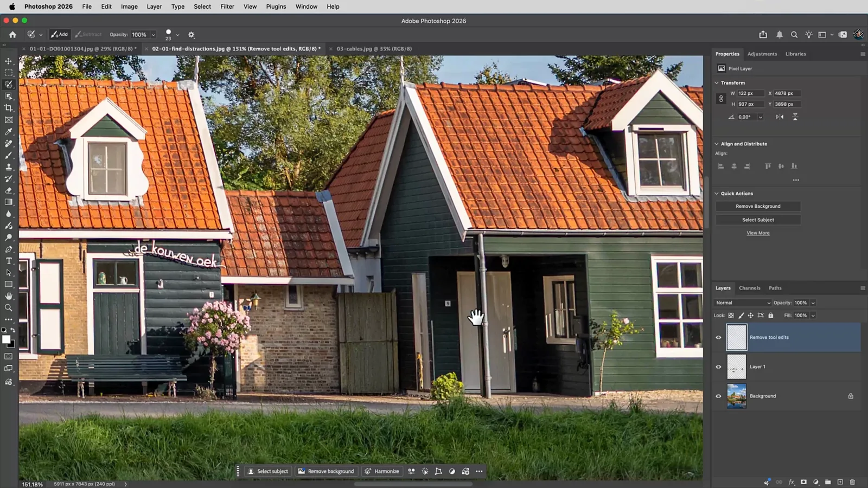Screen dimensions: 868x488
Task: Delete layer with trash icon
Action: (x=852, y=482)
